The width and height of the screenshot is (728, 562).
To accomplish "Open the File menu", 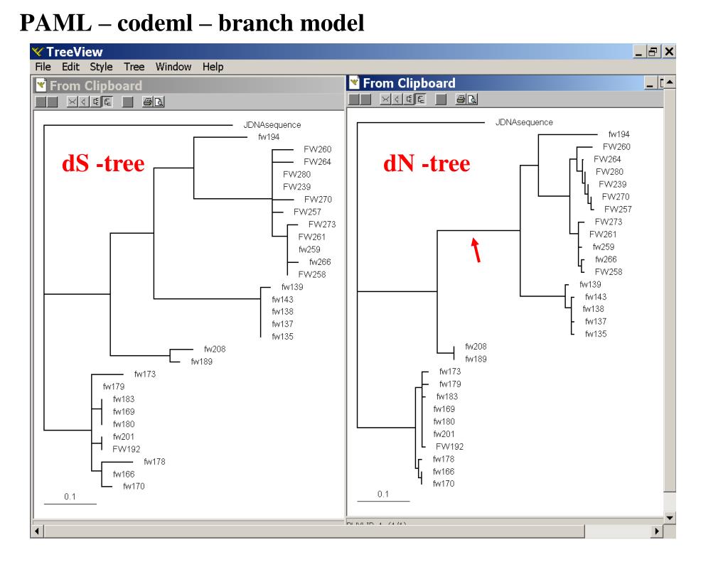I will point(43,67).
